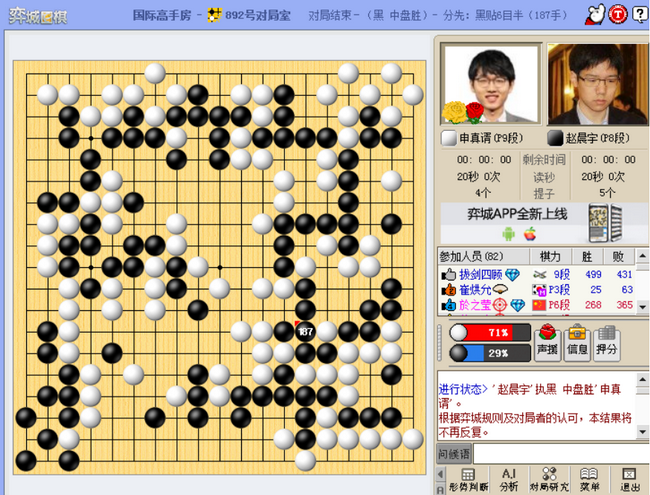Open 对局研究 game research mode
650x495 pixels.
pos(549,480)
